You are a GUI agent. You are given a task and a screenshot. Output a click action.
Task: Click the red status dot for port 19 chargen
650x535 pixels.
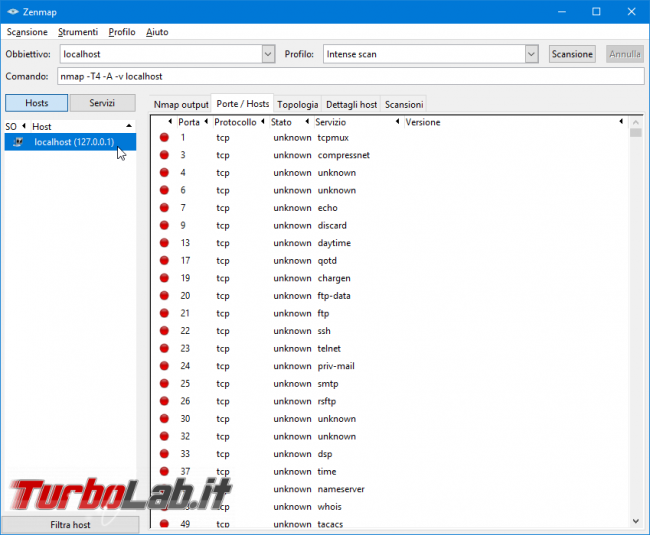click(164, 278)
